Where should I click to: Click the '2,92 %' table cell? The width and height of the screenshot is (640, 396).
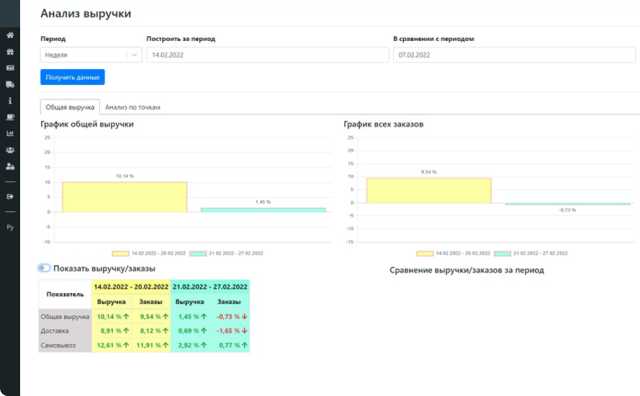pyautogui.click(x=191, y=345)
